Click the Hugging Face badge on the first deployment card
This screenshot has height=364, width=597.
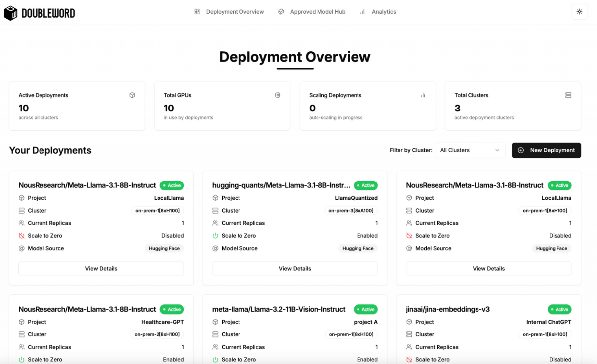(x=164, y=248)
